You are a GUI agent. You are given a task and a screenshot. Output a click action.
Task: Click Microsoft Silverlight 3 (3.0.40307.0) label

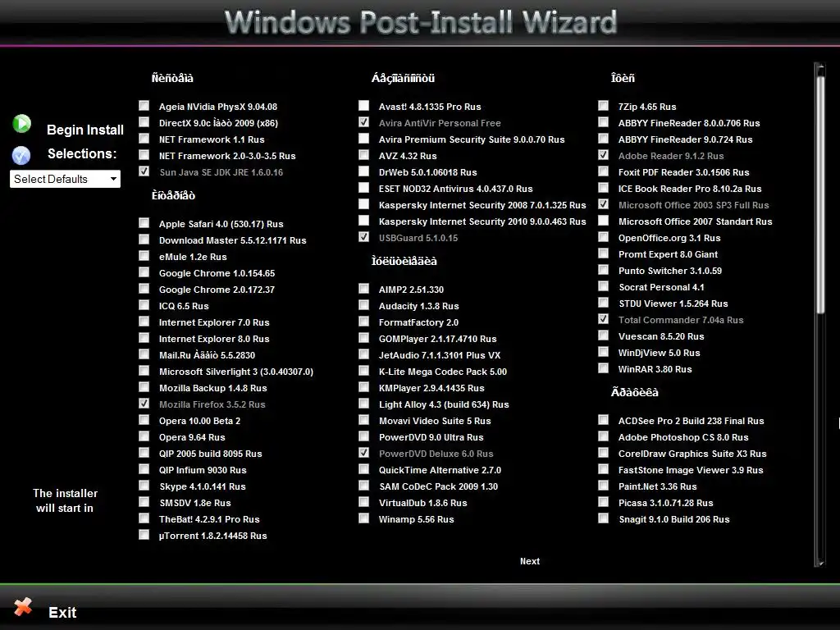coord(236,372)
